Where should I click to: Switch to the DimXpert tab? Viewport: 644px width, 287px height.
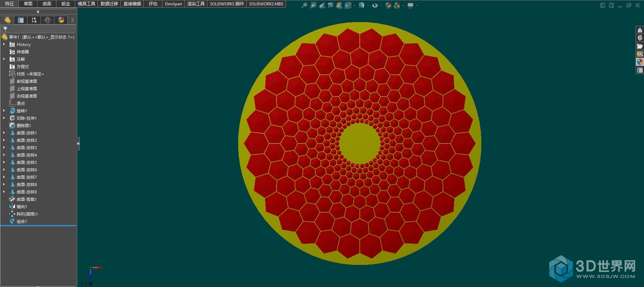point(174,4)
